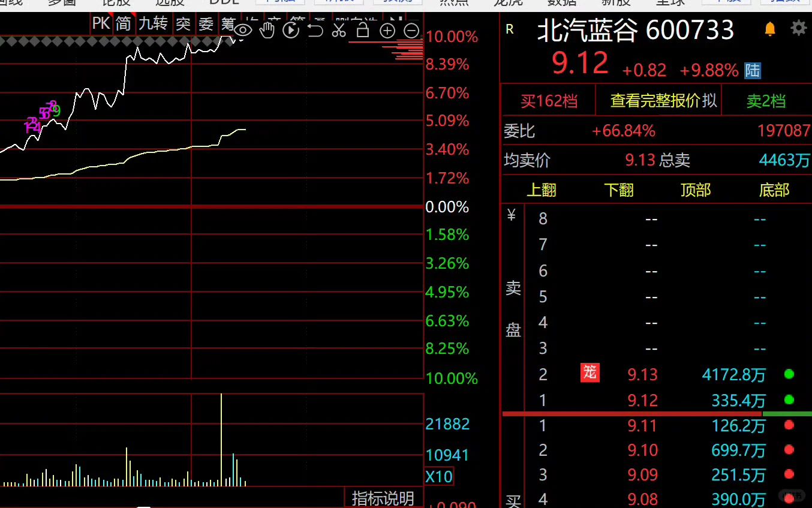
Task: Click the current price 9.12 in header
Action: point(580,64)
